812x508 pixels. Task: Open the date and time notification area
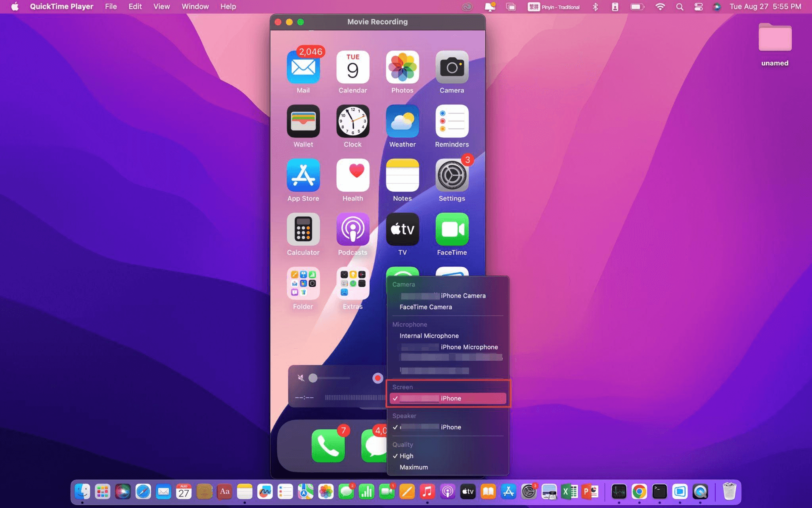coord(766,7)
